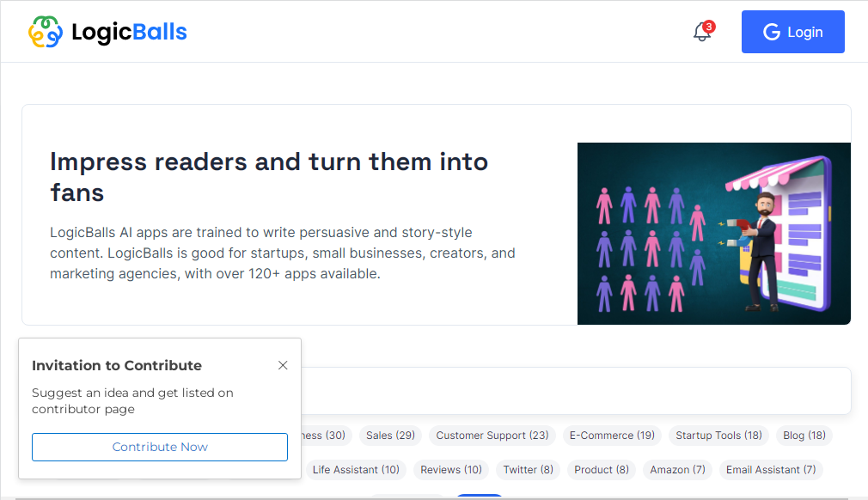Select the Reviews (10) category tag

tap(451, 470)
